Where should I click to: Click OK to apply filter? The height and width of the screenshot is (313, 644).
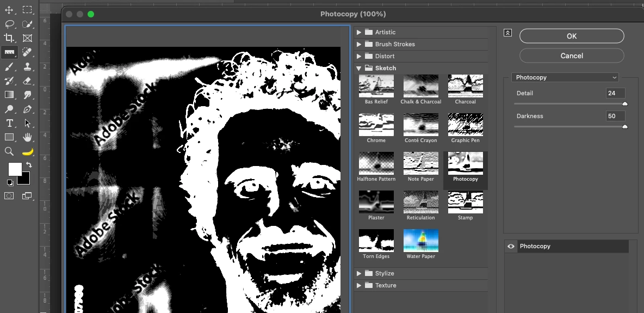[x=572, y=36]
